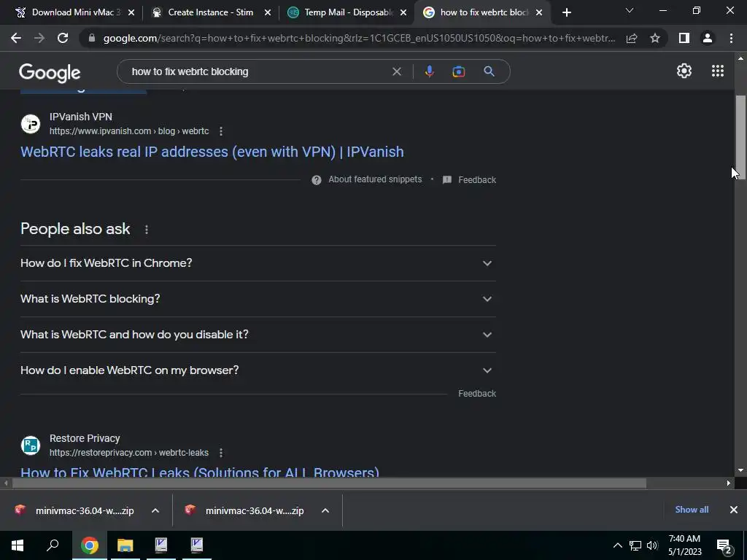Screen dimensions: 747x560
Task: Show hidden system tray icons
Action: pyautogui.click(x=617, y=545)
